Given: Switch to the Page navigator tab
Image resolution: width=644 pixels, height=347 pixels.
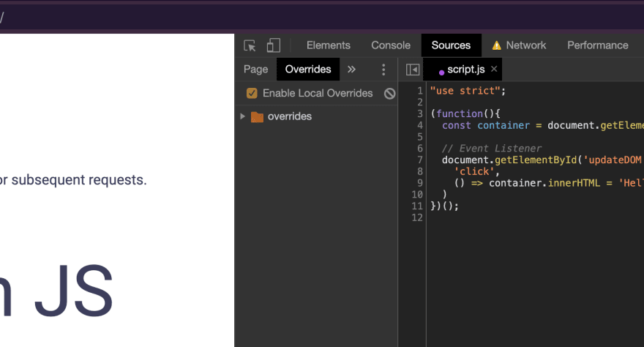Looking at the screenshot, I should click(x=255, y=70).
